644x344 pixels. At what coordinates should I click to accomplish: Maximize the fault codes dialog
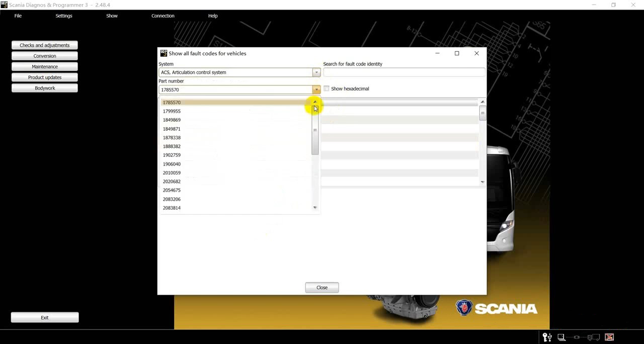[x=457, y=53]
